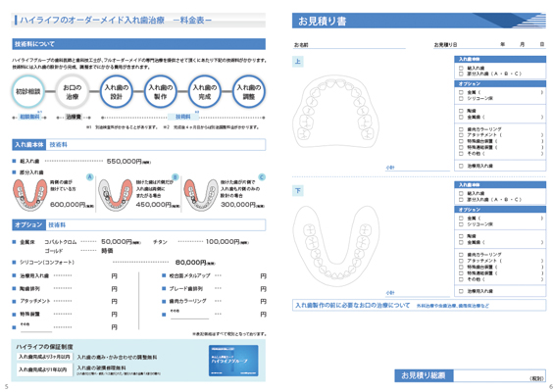This screenshot has height=392, width=554.
Task: Check シリコーン床 in the 下 section
Action: (461, 224)
